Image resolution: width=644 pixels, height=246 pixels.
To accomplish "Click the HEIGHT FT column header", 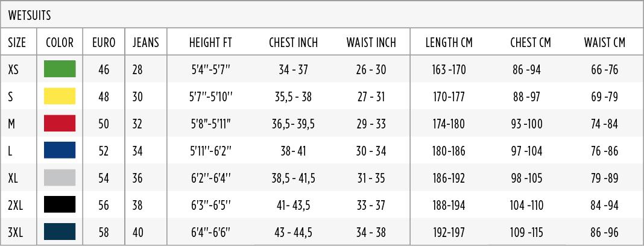I will (210, 42).
